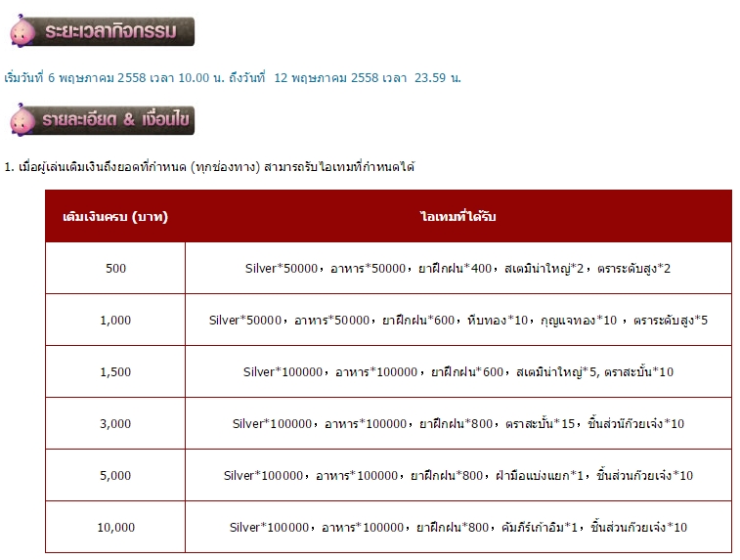The height and width of the screenshot is (560, 740).
Task: Click the rewards cell containing ฝ่ามือแบ่งแยก*1
Action: (458, 476)
